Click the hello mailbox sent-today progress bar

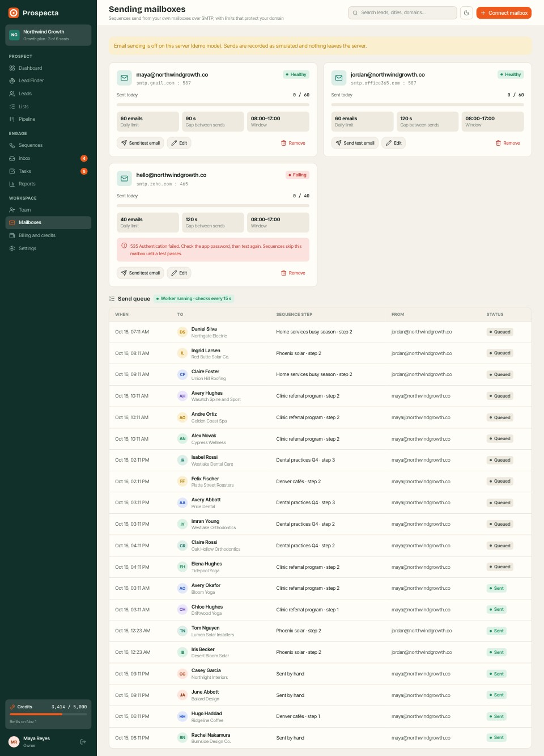click(x=213, y=205)
